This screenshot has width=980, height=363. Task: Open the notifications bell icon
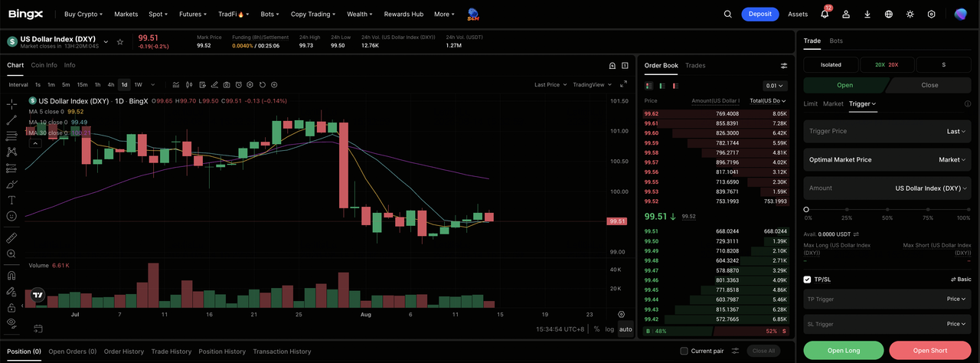point(825,14)
